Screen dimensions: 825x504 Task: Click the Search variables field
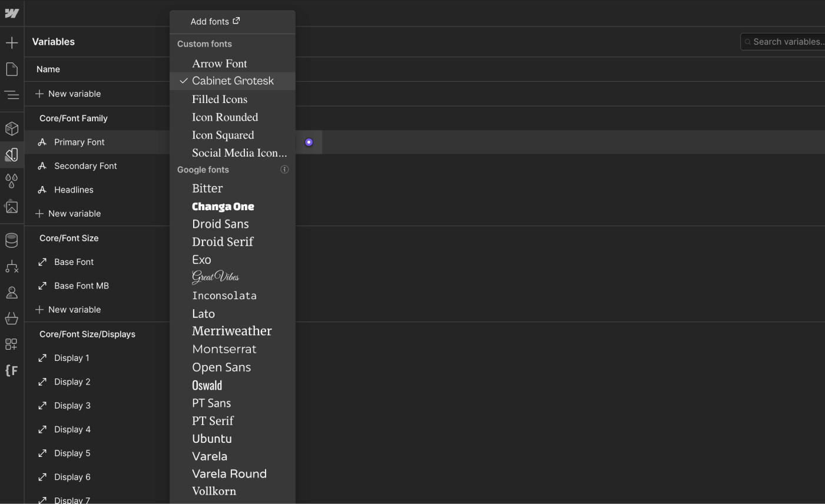[783, 42]
